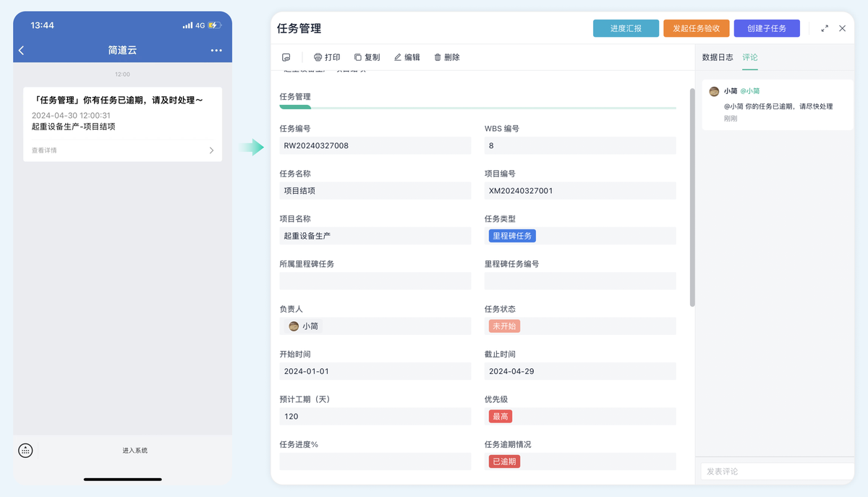Switch to the 评论 tab
868x497 pixels.
[749, 56]
